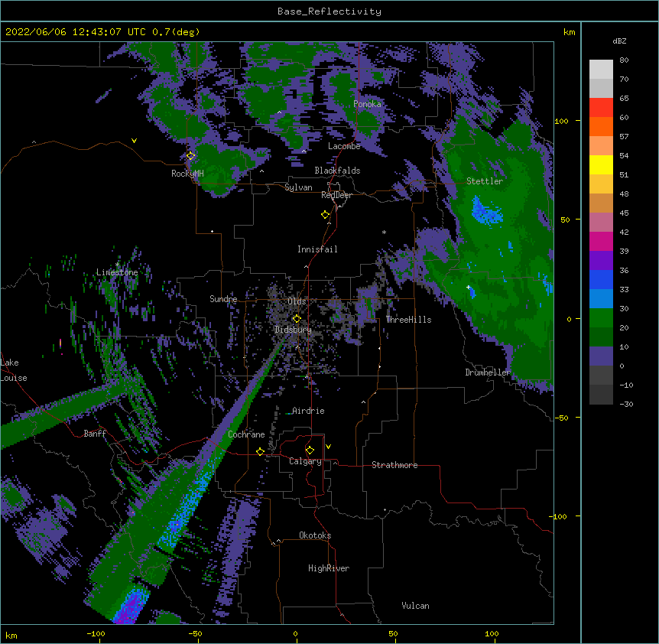659x644 pixels.
Task: Click the Innisfail label
Action: click(x=317, y=249)
